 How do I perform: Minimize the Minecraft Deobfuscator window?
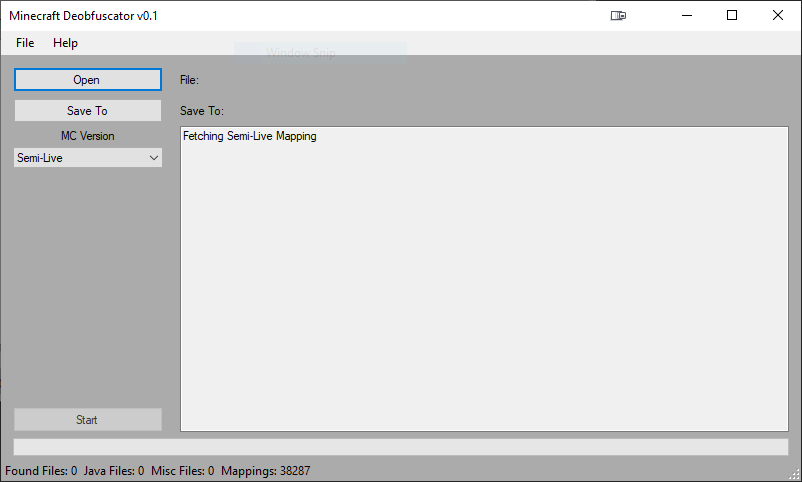687,15
